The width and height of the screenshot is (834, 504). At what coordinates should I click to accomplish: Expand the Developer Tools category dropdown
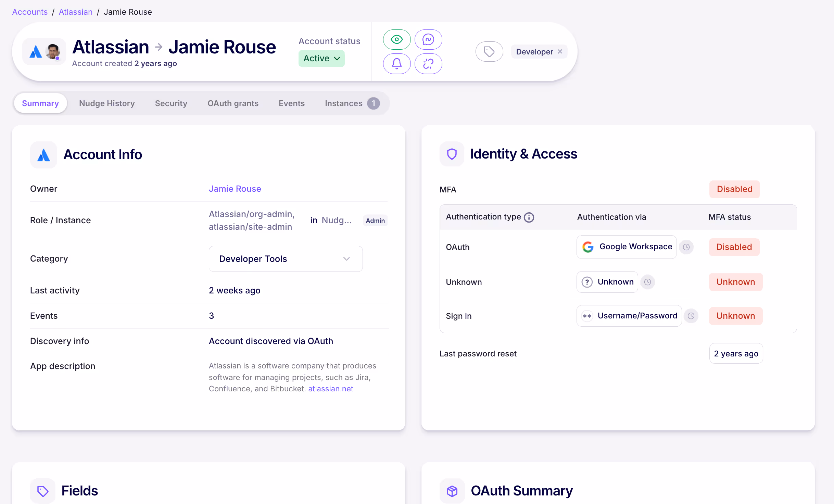(286, 259)
